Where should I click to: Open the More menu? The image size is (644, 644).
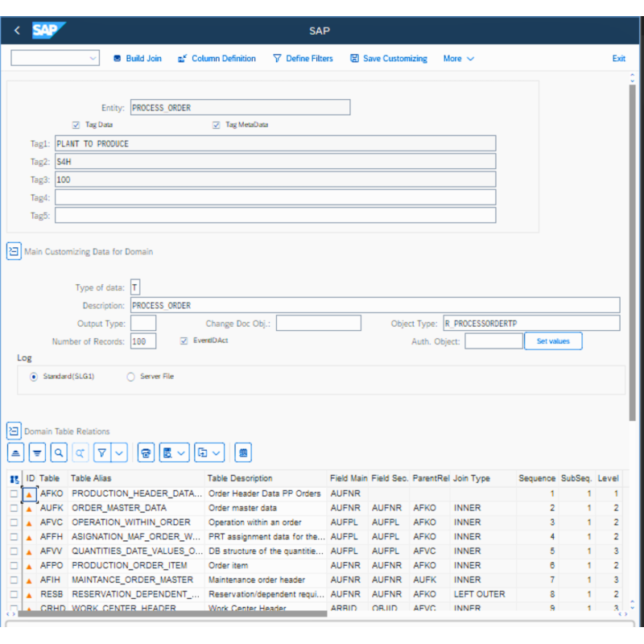[x=458, y=59]
